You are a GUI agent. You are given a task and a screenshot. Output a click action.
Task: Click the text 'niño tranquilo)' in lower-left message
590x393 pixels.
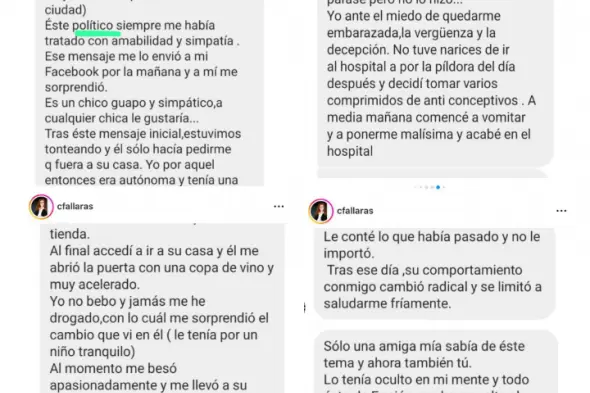click(x=92, y=352)
